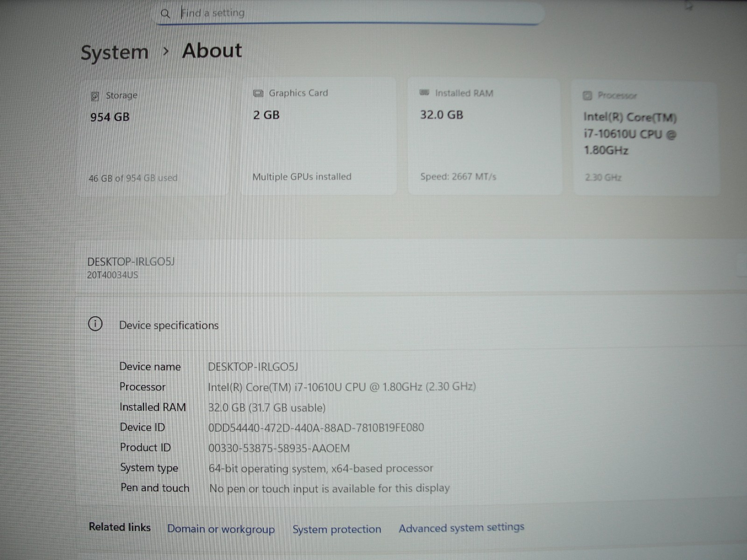Open Advanced system settings link

(x=461, y=528)
